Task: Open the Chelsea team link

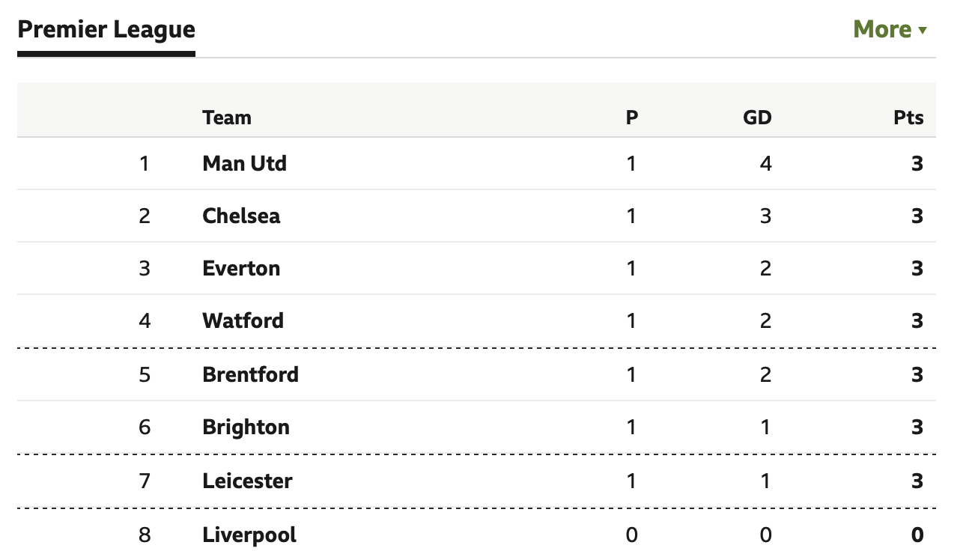Action: coord(241,216)
